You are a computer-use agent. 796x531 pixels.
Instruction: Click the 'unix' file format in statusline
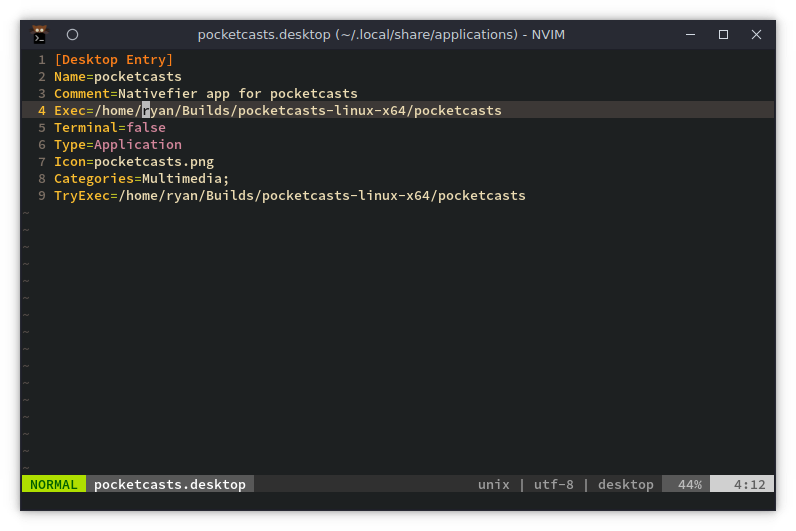(x=493, y=484)
